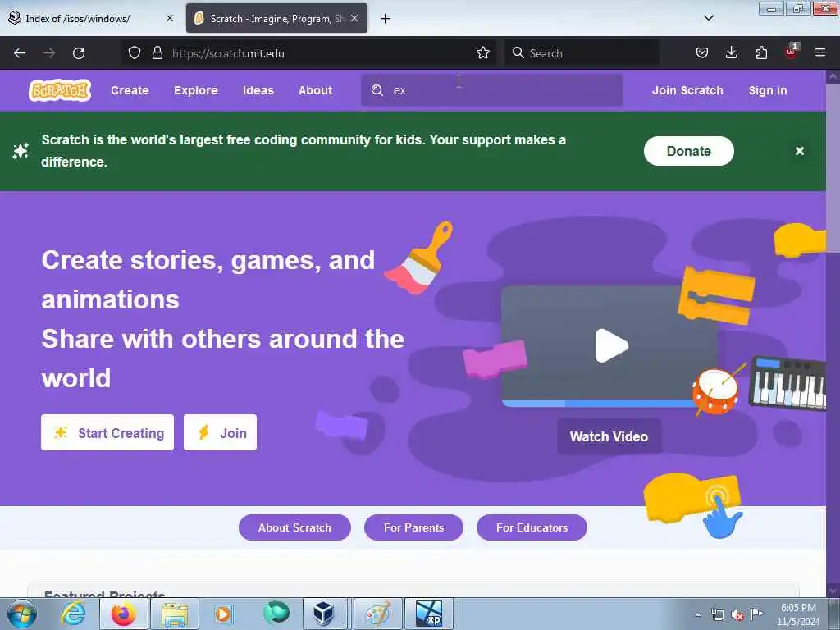Click the Sign in link
840x630 pixels.
768,90
